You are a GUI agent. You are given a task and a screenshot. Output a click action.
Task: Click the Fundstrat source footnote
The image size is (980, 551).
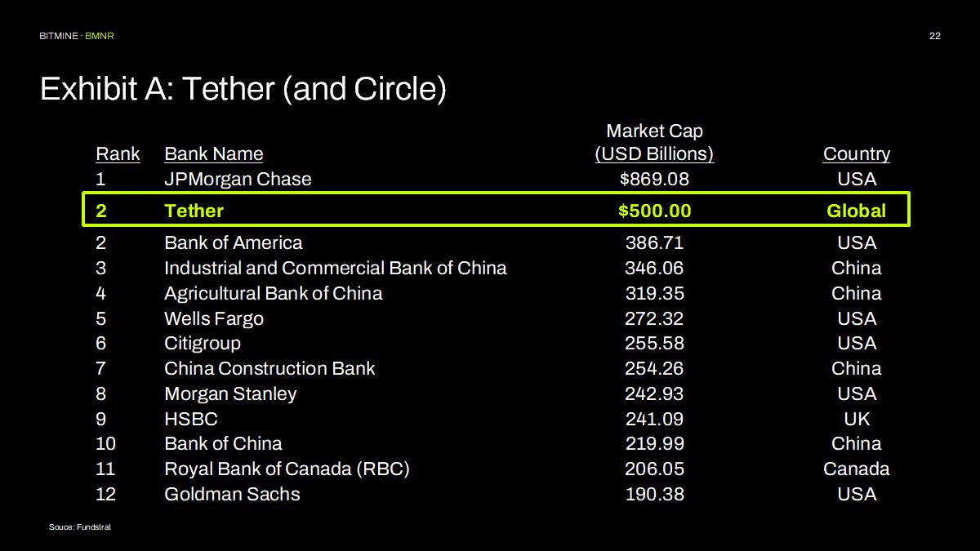pyautogui.click(x=80, y=527)
